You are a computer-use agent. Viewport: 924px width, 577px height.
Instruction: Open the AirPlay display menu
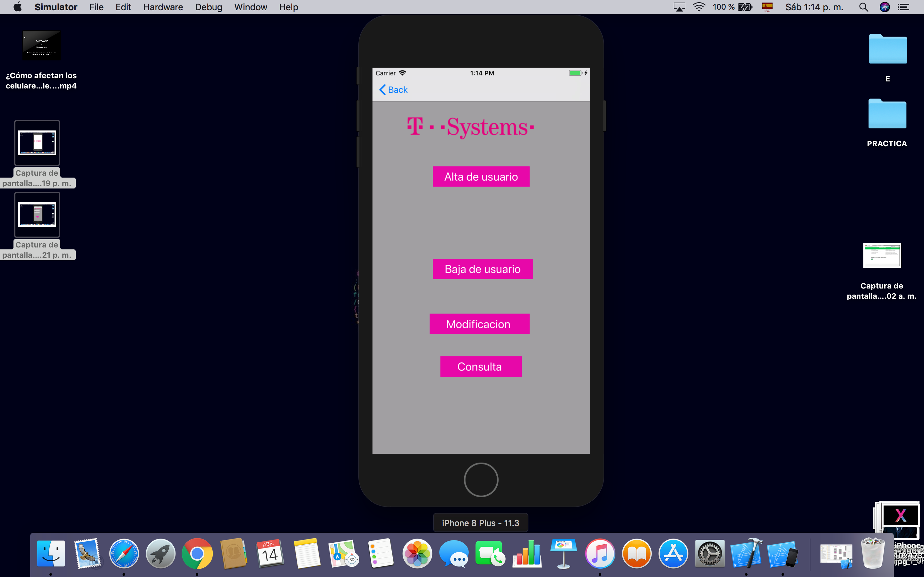679,7
